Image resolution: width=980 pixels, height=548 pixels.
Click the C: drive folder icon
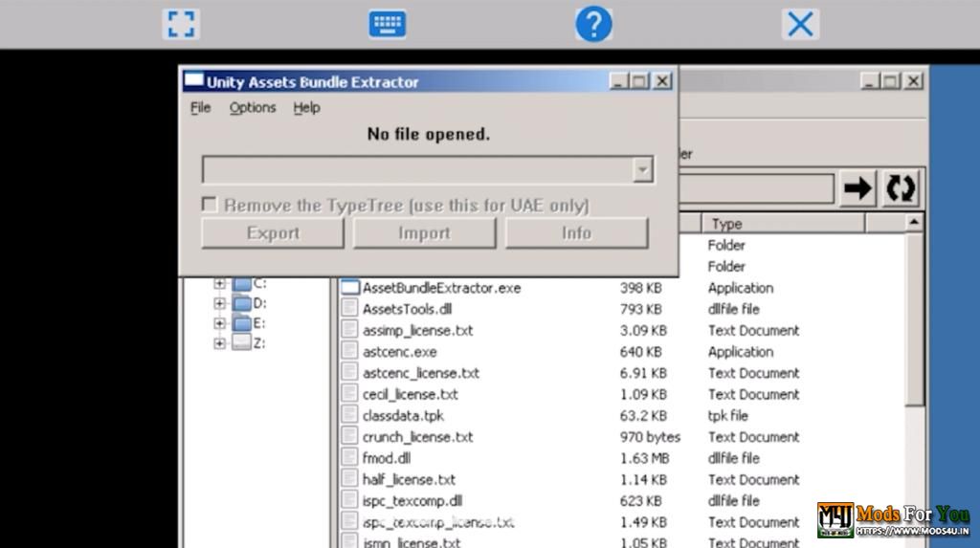click(242, 284)
